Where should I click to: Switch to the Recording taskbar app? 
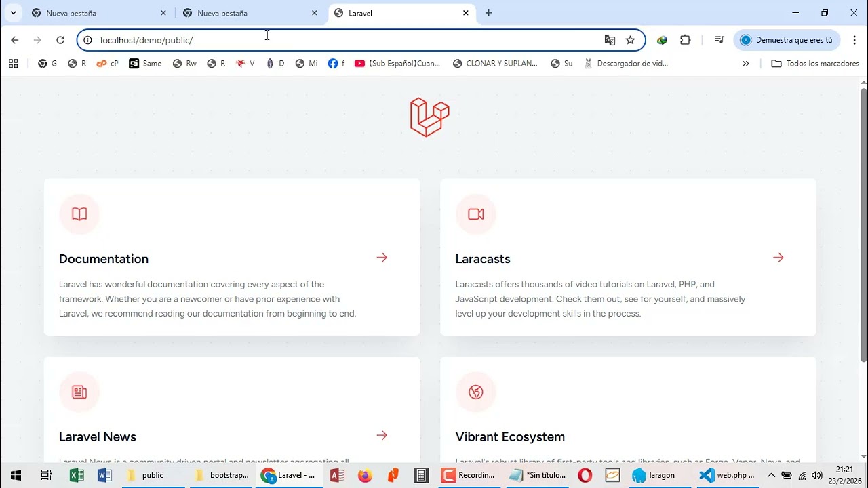click(x=469, y=475)
